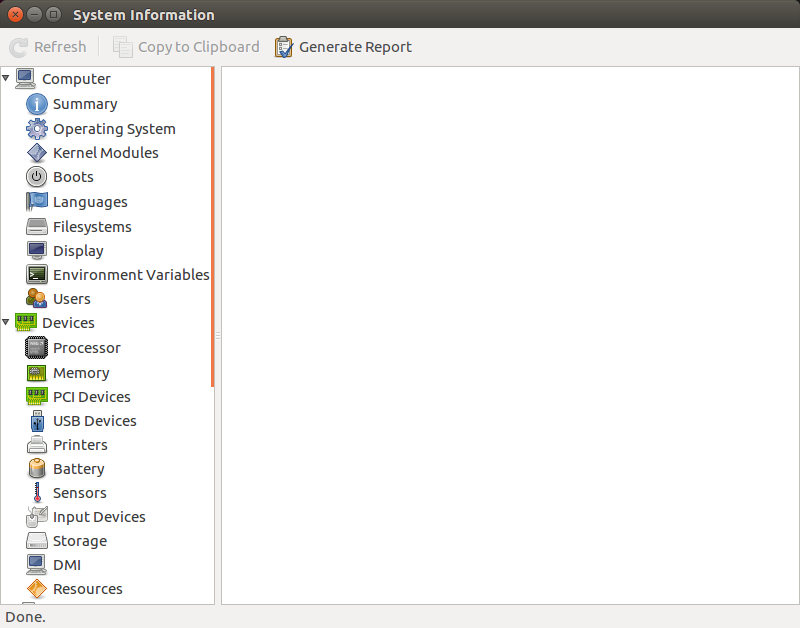Viewport: 800px width, 628px height.
Task: Click the Resources orange diamond icon
Action: [37, 589]
